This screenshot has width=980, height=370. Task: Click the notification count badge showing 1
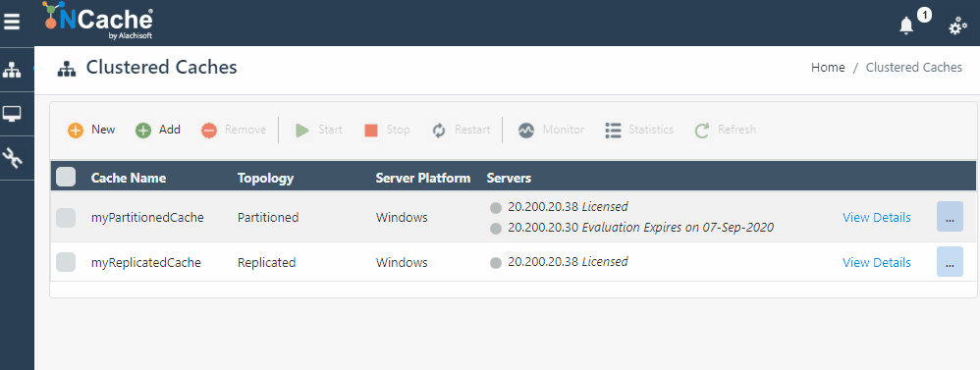924,15
